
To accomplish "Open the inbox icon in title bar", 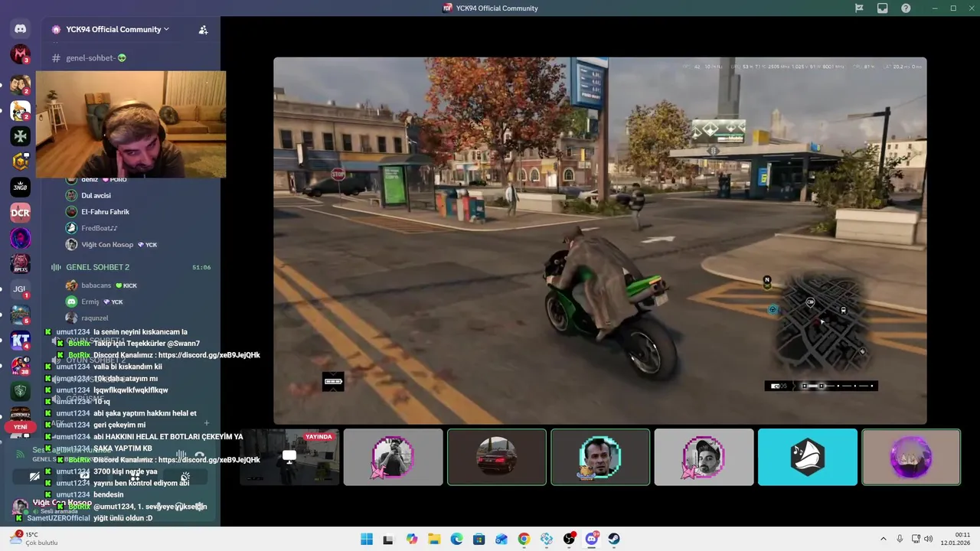I will tap(883, 8).
